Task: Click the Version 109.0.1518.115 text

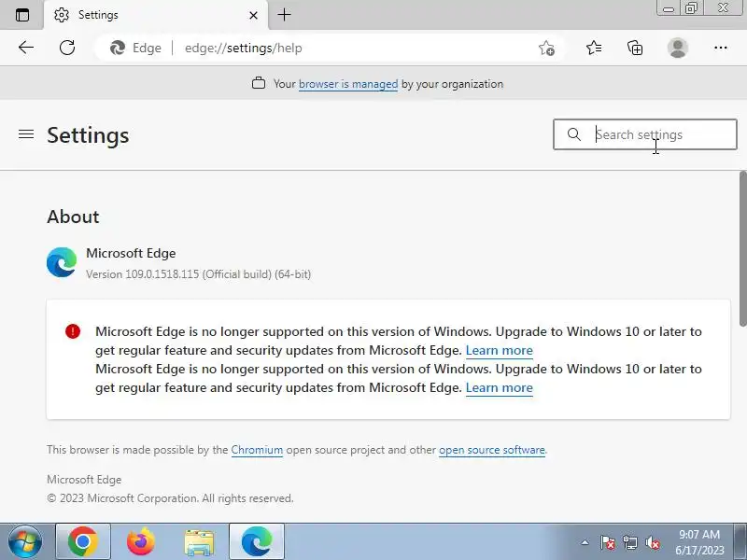Action: click(x=199, y=274)
